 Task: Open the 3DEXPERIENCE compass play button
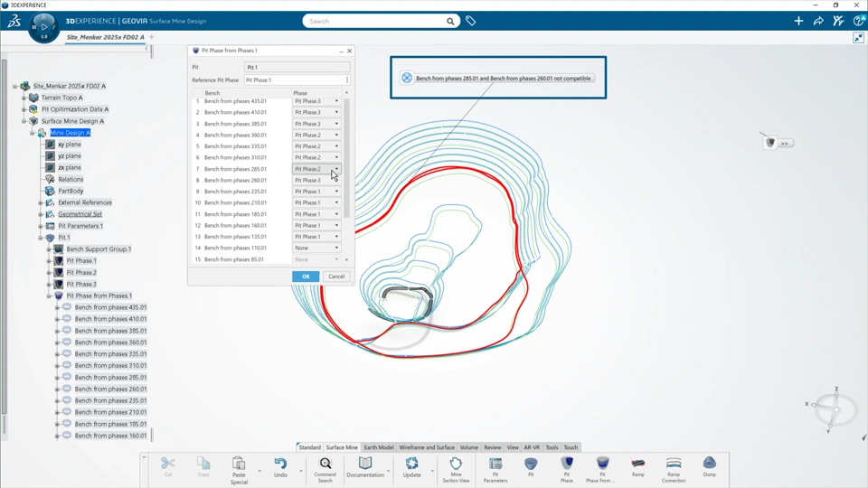[43, 26]
